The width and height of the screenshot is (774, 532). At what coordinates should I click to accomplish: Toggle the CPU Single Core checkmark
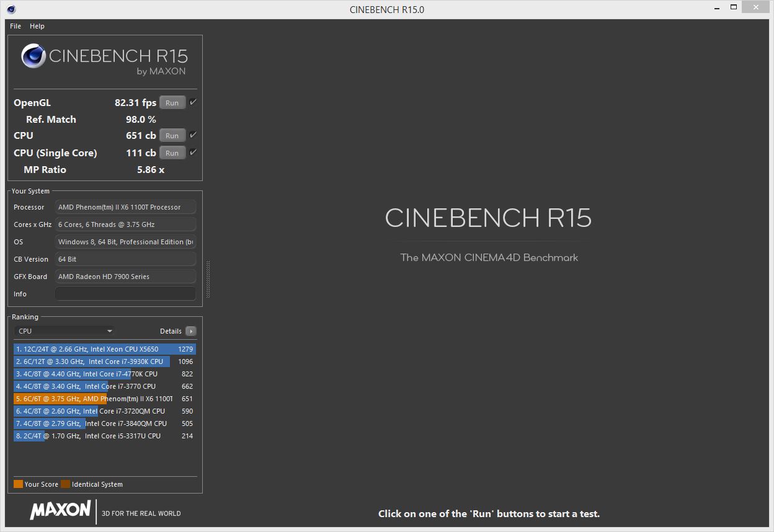(x=193, y=153)
